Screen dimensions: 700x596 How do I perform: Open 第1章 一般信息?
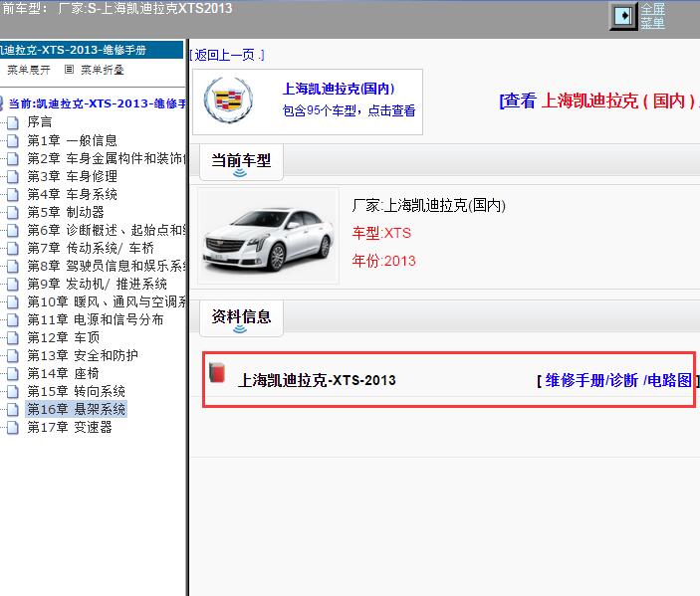(72, 140)
